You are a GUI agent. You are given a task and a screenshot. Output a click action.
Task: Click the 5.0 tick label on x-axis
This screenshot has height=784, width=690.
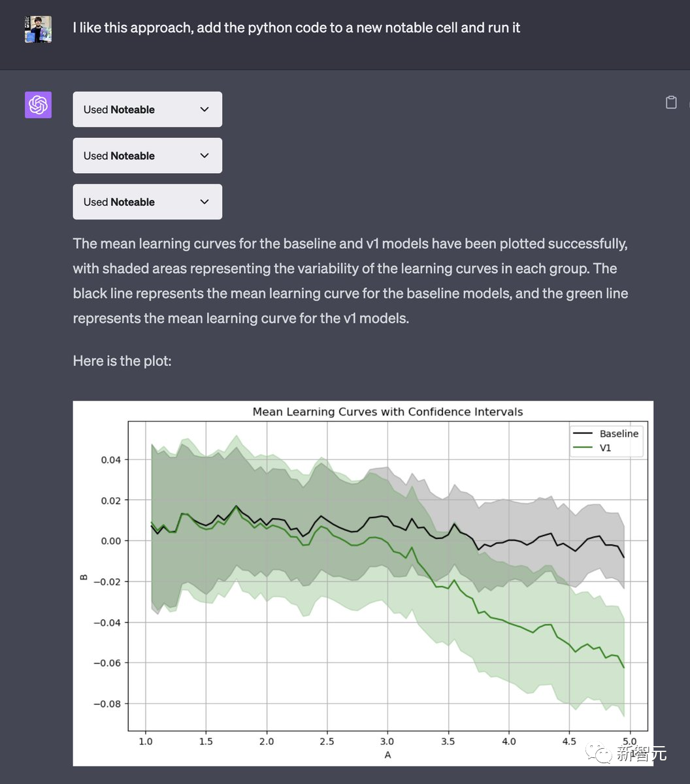tap(629, 742)
